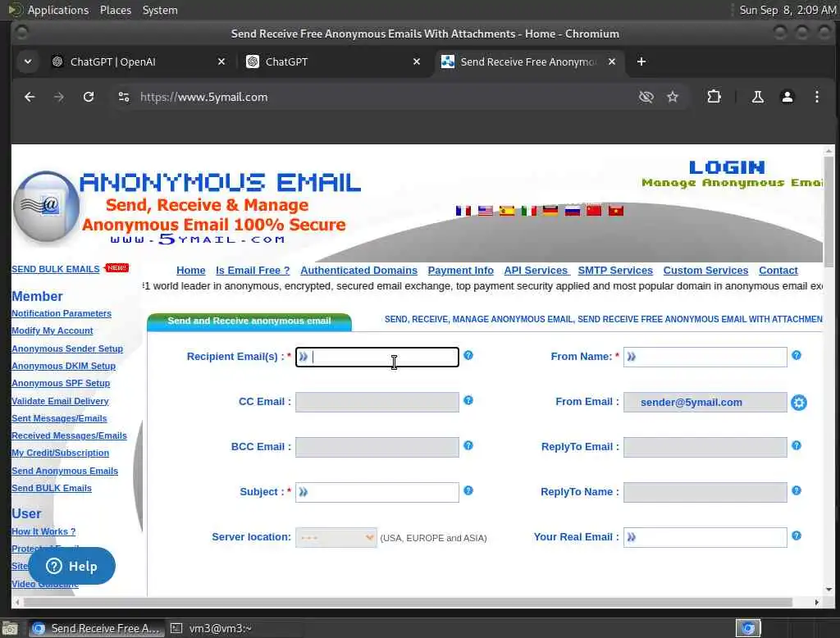
Task: Select the USA flag language
Action: (x=486, y=211)
